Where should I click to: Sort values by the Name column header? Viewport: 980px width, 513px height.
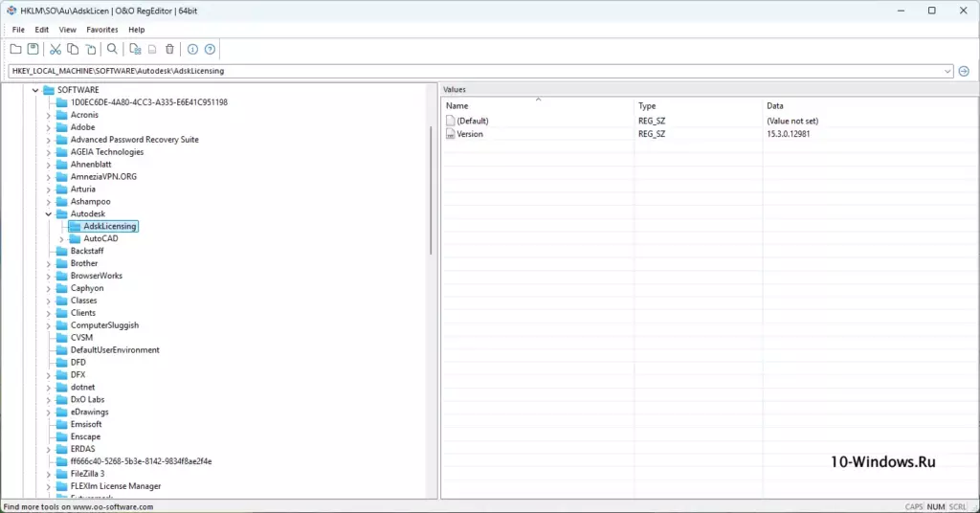(538, 105)
